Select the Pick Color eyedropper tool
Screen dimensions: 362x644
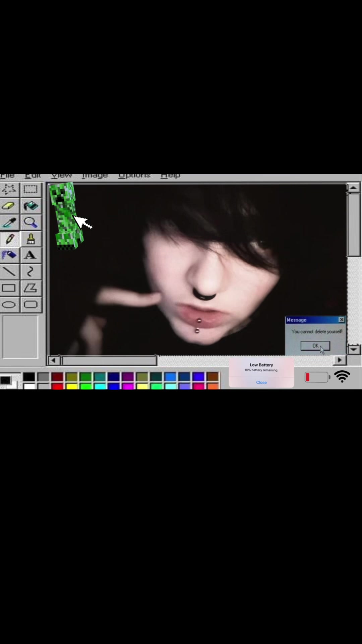point(9,222)
